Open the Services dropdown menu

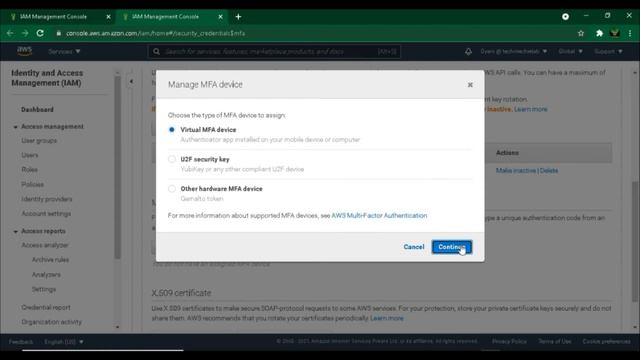pos(64,51)
